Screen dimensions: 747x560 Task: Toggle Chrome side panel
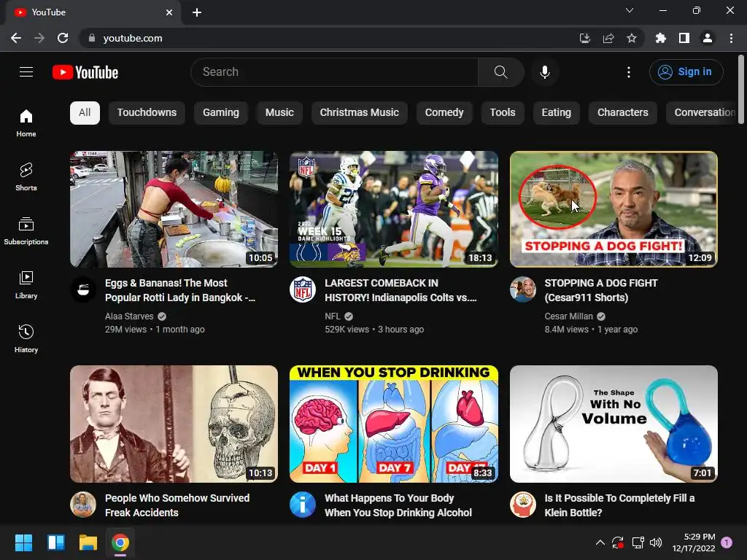click(684, 38)
